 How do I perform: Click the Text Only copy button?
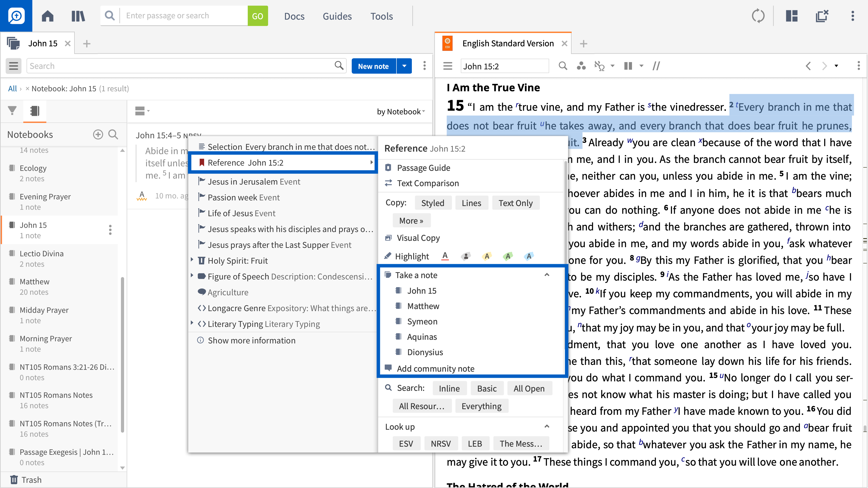tap(516, 203)
